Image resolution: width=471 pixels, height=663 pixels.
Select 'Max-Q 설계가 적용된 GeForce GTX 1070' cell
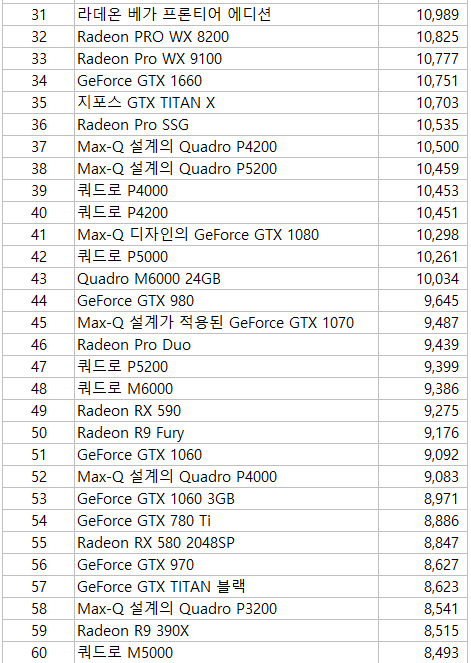pos(226,323)
